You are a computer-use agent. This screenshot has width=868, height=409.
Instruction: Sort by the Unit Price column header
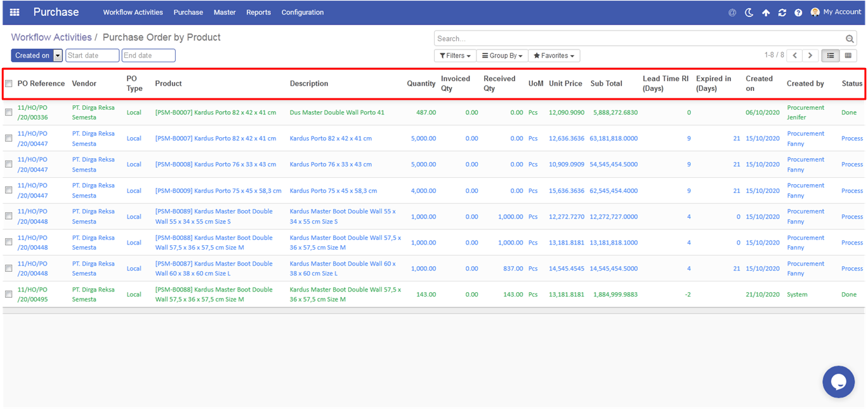click(x=565, y=84)
